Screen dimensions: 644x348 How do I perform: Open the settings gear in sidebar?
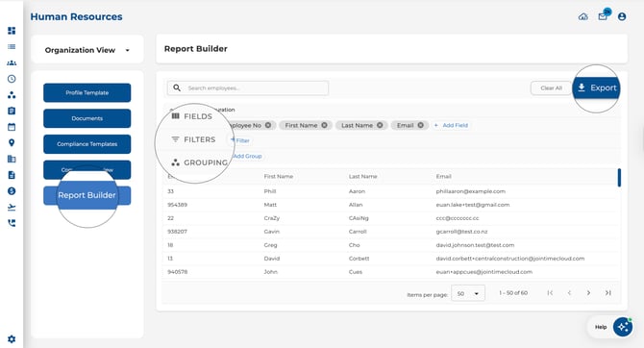12,339
